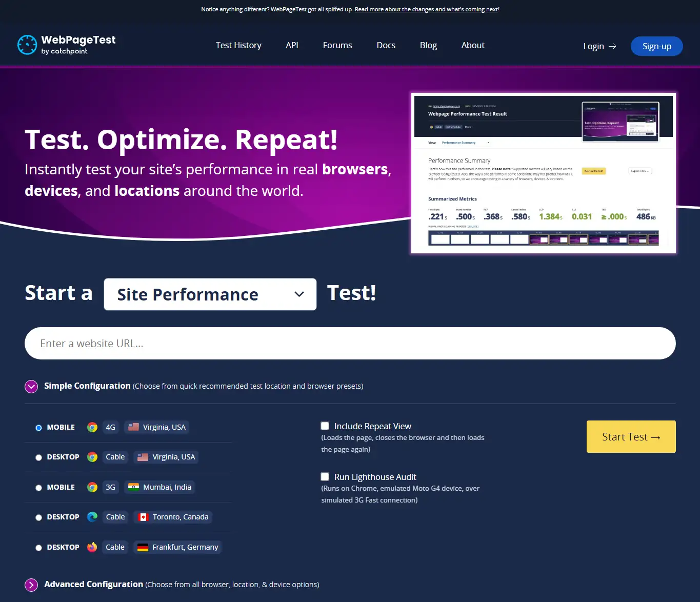The width and height of the screenshot is (700, 602).
Task: Click the Start Test button
Action: (631, 437)
